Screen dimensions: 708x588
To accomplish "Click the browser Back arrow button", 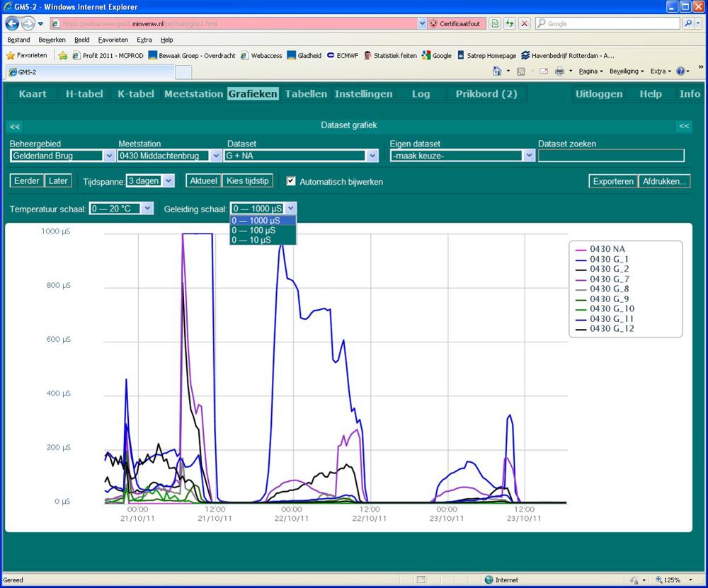I will point(13,23).
